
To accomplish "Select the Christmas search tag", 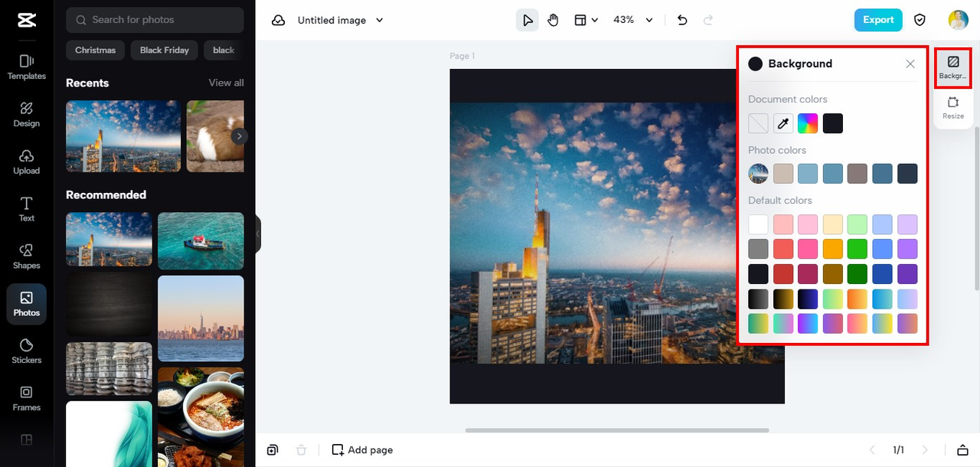I will pos(96,51).
